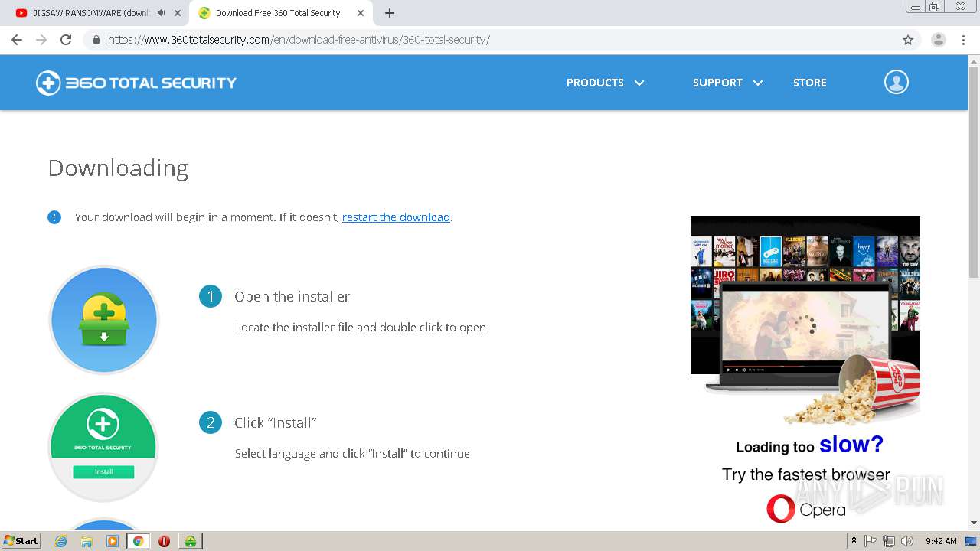Click the 9:42 AM system clock
This screenshot has height=551, width=980.
pyautogui.click(x=941, y=541)
